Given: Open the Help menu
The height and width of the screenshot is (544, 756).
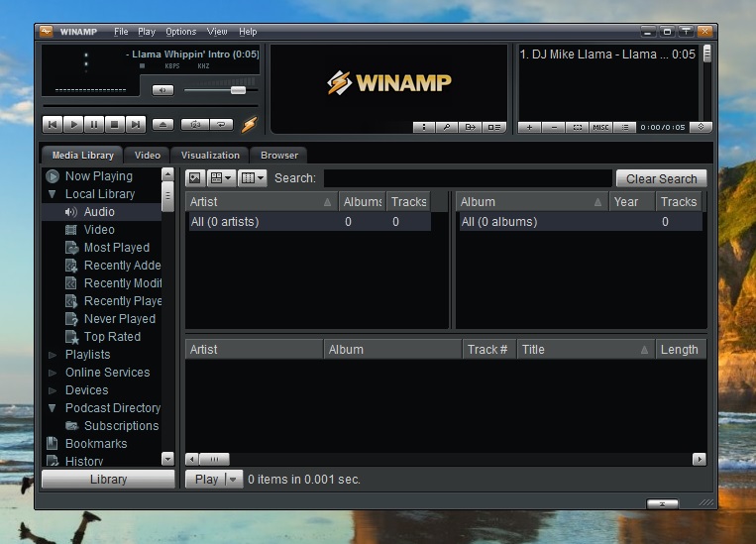Looking at the screenshot, I should [x=248, y=32].
